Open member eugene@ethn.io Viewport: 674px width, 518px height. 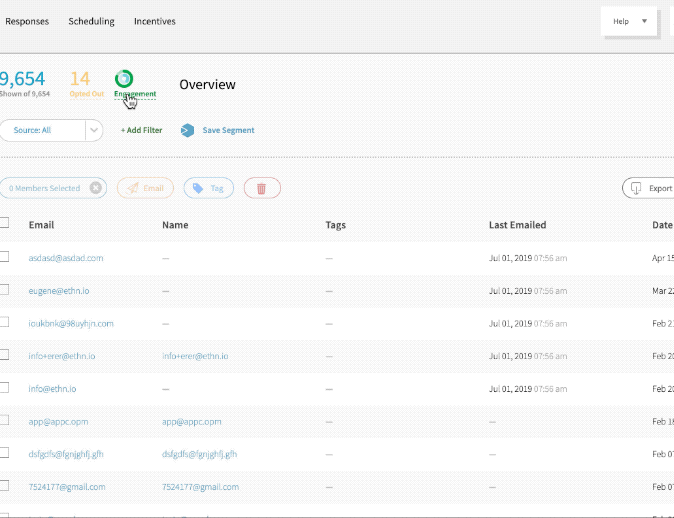point(59,291)
